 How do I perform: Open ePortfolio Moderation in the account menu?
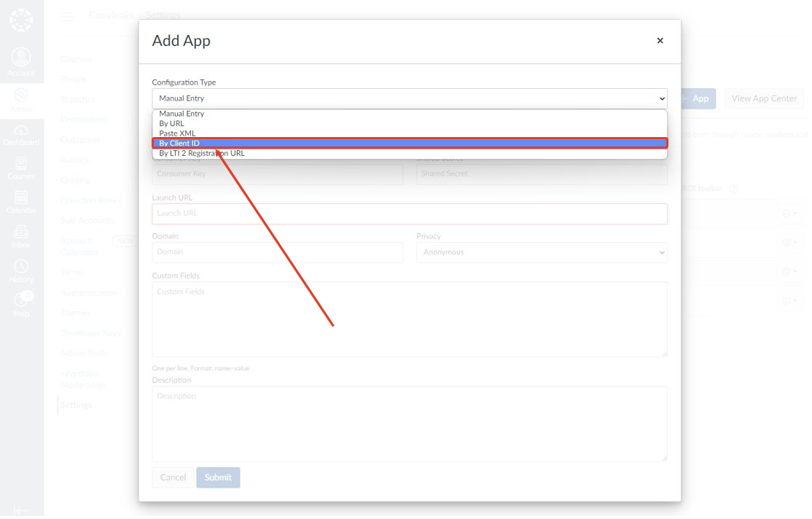point(83,379)
